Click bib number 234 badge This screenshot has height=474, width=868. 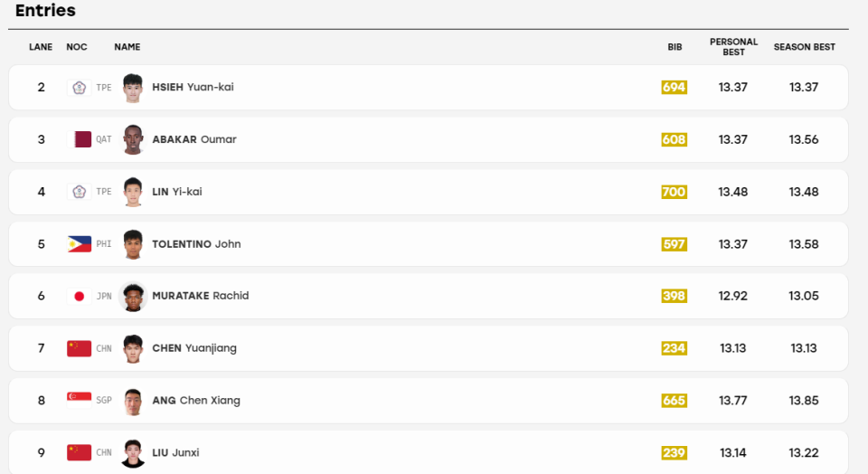[674, 348]
